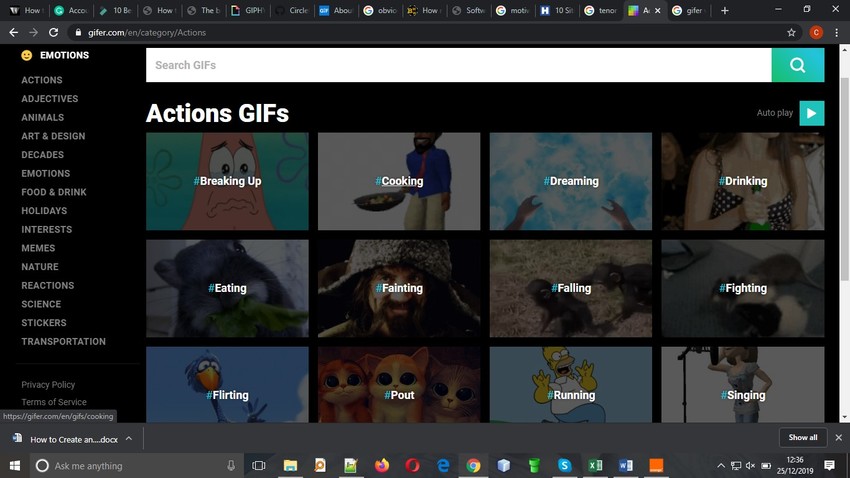Open the #Breaking Up GIF thumbnail
The image size is (850, 478).
pyautogui.click(x=227, y=181)
